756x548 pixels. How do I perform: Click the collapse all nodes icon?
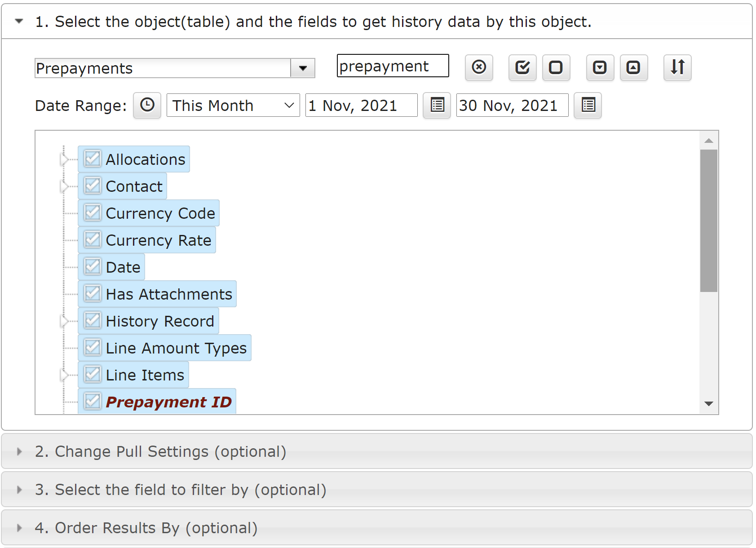tap(633, 67)
